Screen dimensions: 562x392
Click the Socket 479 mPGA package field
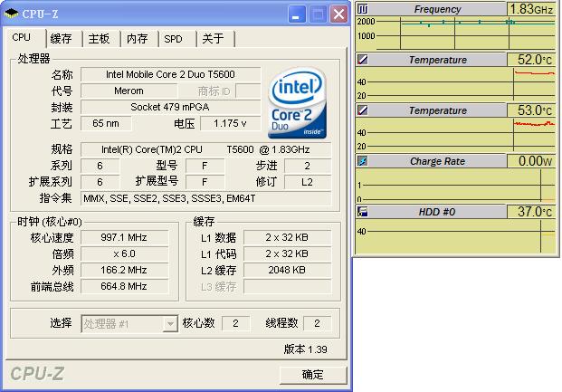171,107
